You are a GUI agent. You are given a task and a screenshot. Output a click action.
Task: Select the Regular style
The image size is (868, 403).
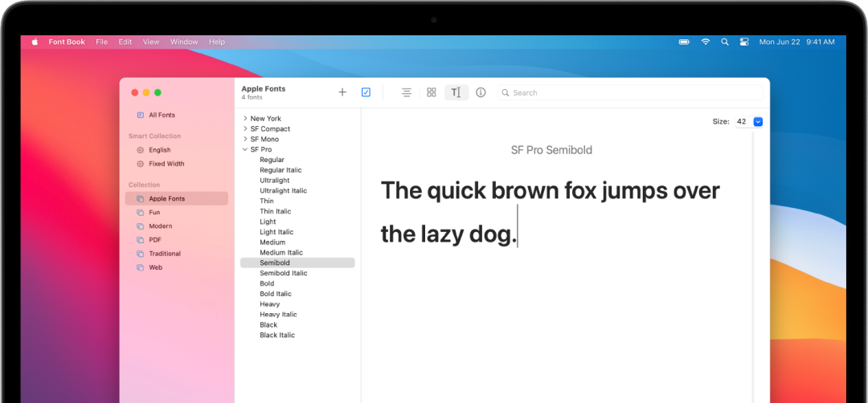tap(272, 160)
